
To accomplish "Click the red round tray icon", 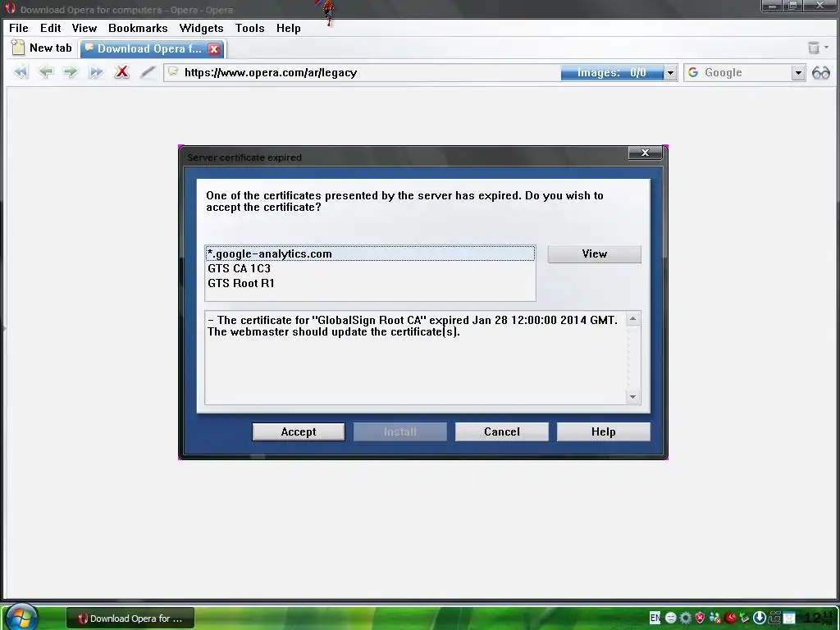I will 730,618.
